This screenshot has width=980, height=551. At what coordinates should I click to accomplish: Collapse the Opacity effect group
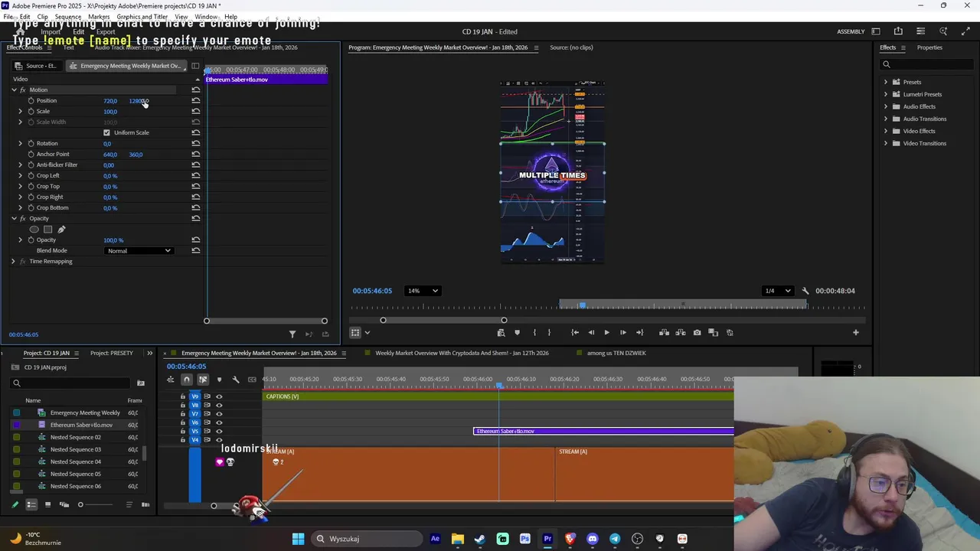(14, 219)
